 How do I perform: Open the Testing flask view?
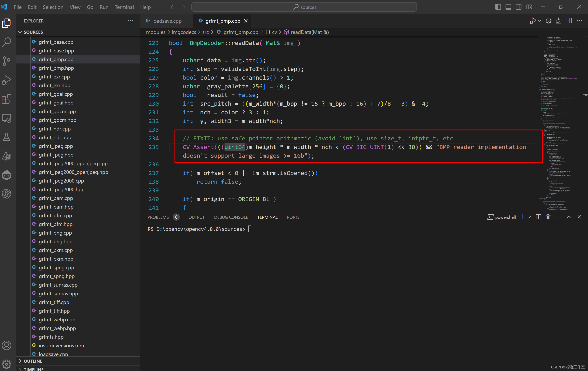click(7, 137)
